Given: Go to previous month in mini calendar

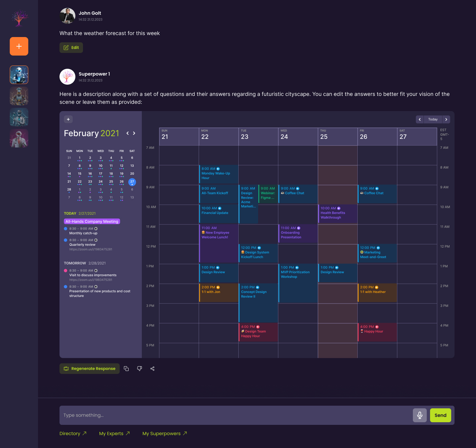Looking at the screenshot, I should tap(128, 133).
